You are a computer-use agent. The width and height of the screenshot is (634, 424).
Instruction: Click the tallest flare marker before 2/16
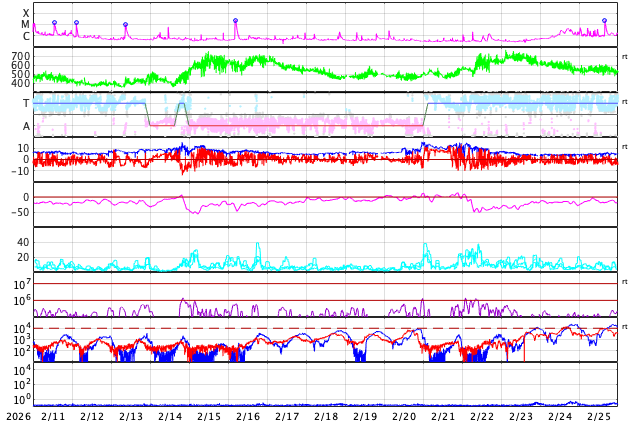(x=235, y=20)
